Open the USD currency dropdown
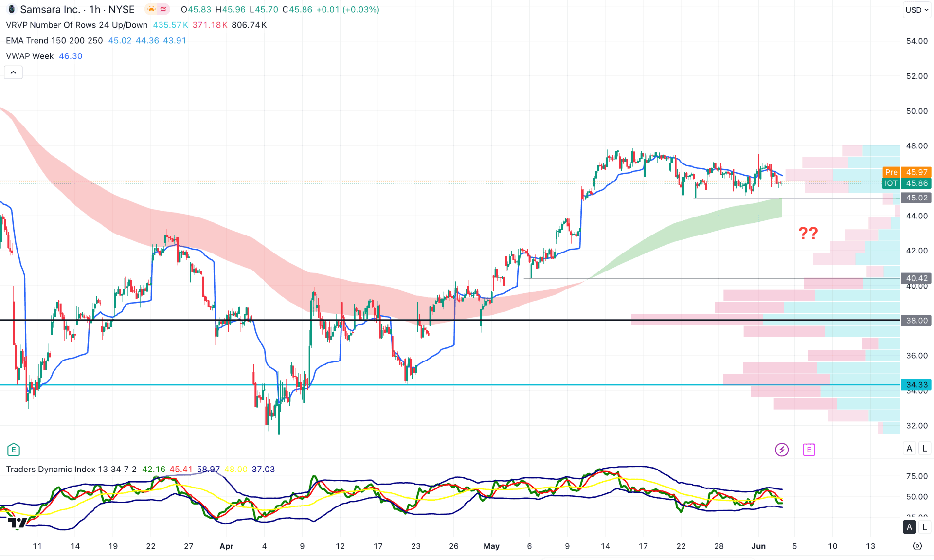This screenshot has height=560, width=934. [x=916, y=10]
